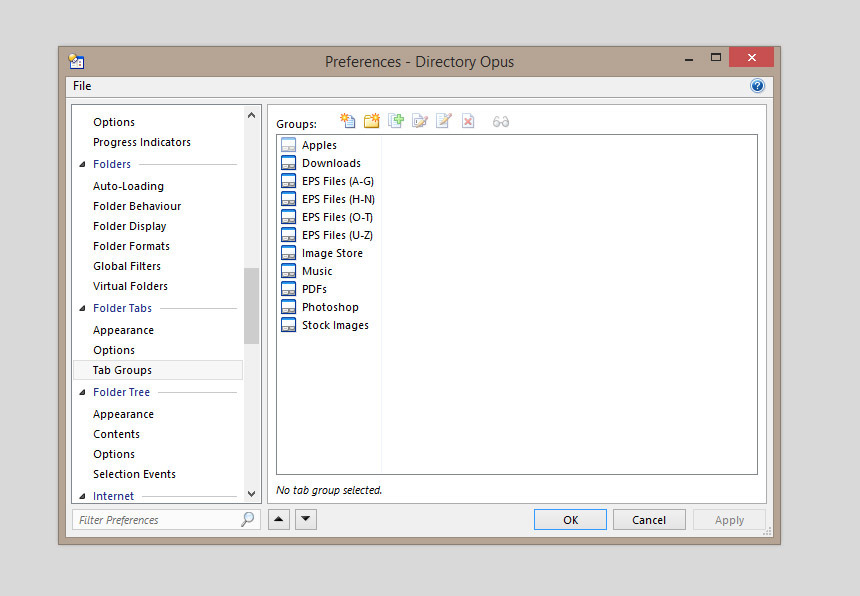Image resolution: width=860 pixels, height=596 pixels.
Task: Collapse the Folder Tabs category
Action: (82, 308)
